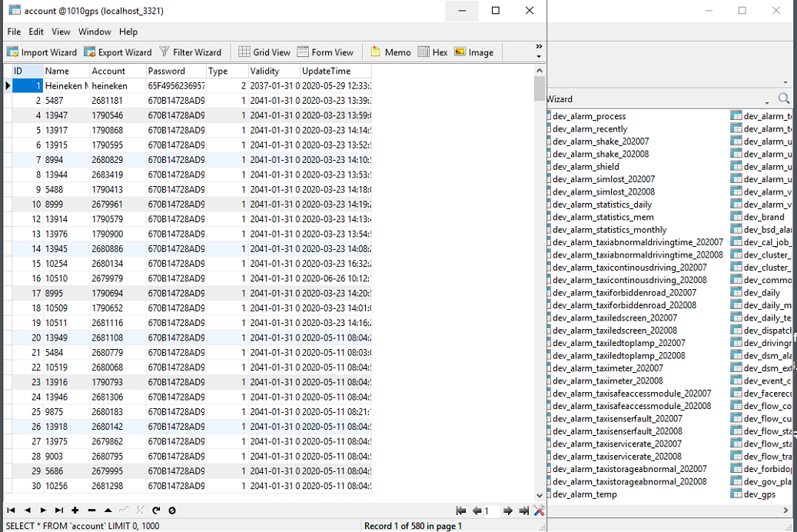Select name cell '9875'
The image size is (797, 532).
pos(66,411)
